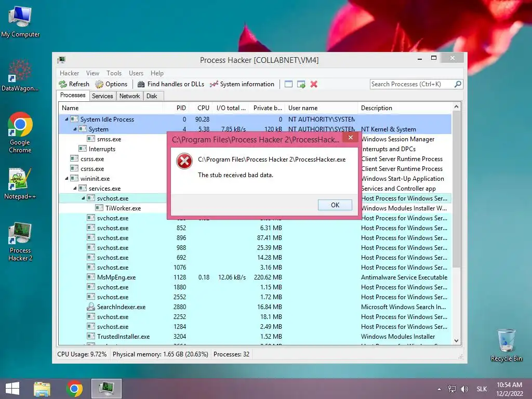Open the Recycle Bin
The image size is (532, 399).
(x=506, y=345)
